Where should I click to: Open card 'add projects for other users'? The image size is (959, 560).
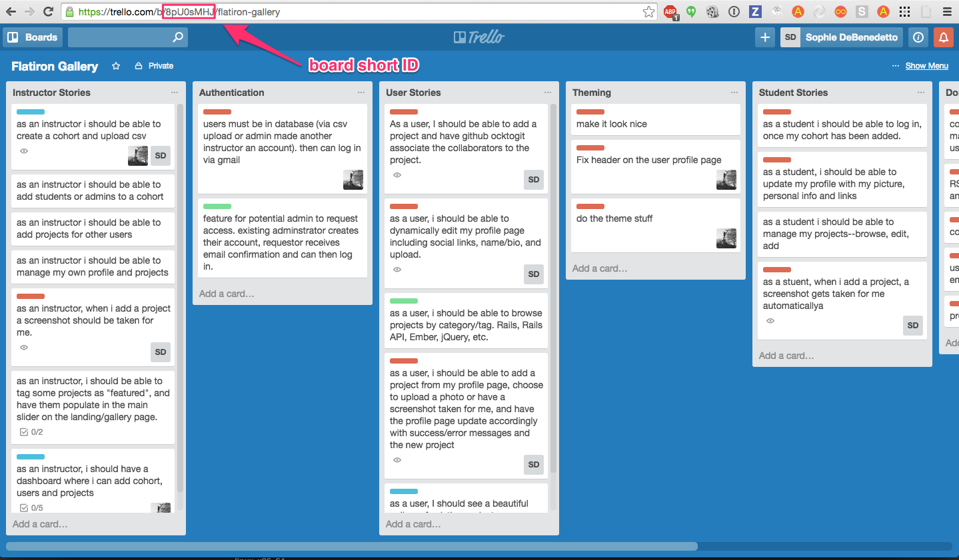93,228
